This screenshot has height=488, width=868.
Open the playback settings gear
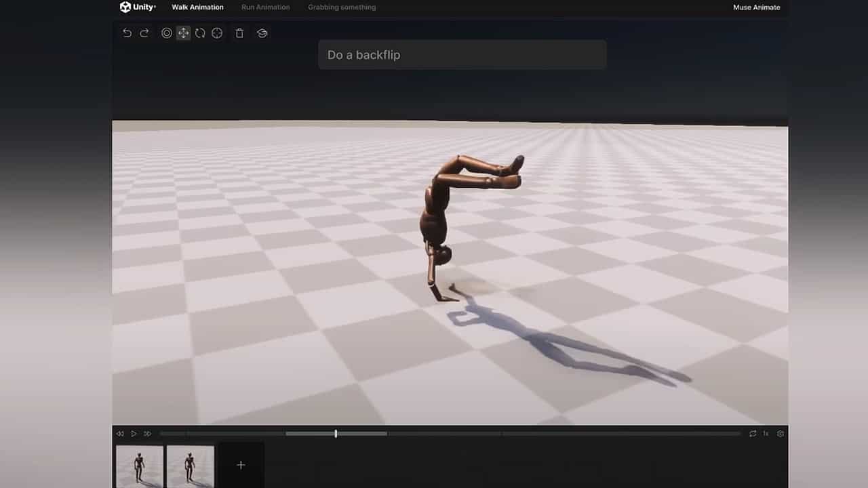point(780,433)
